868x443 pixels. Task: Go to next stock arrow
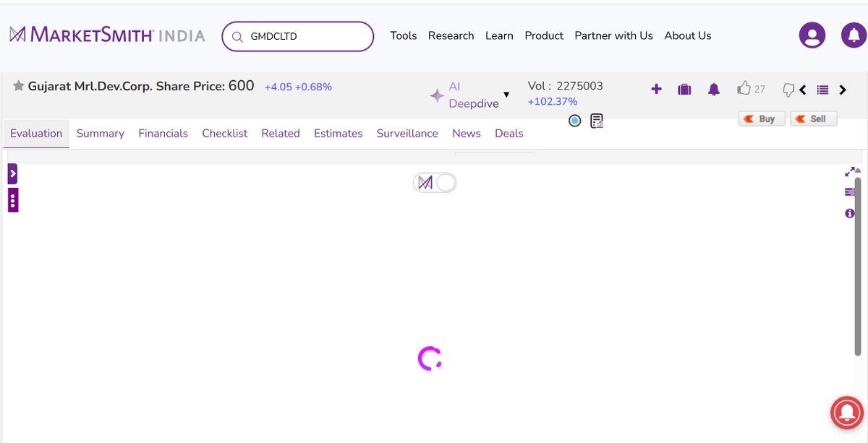point(843,90)
